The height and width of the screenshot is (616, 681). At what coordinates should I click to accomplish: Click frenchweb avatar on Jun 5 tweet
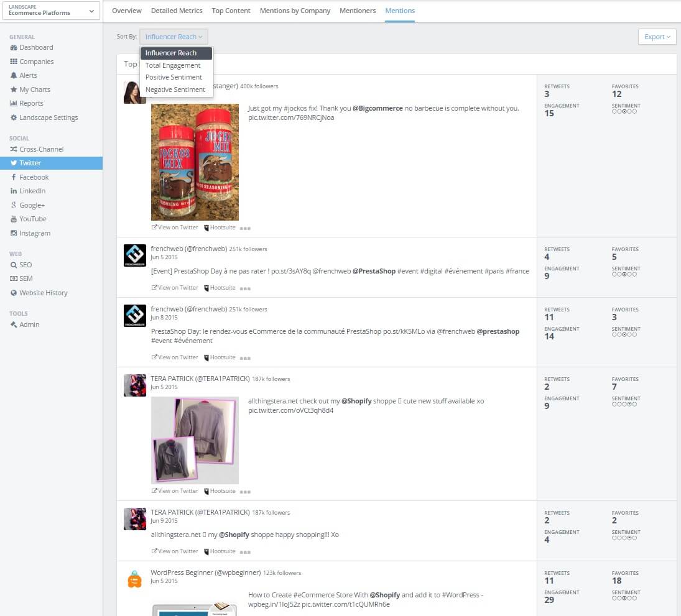135,255
